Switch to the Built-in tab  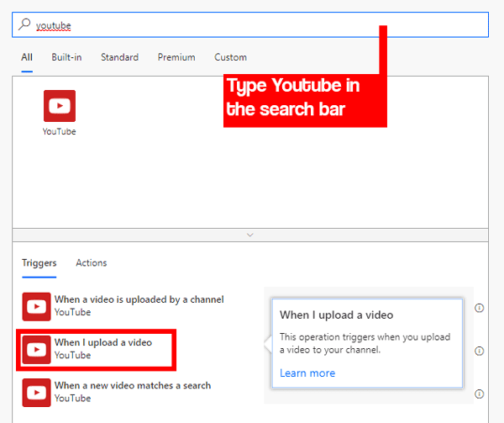tap(66, 57)
